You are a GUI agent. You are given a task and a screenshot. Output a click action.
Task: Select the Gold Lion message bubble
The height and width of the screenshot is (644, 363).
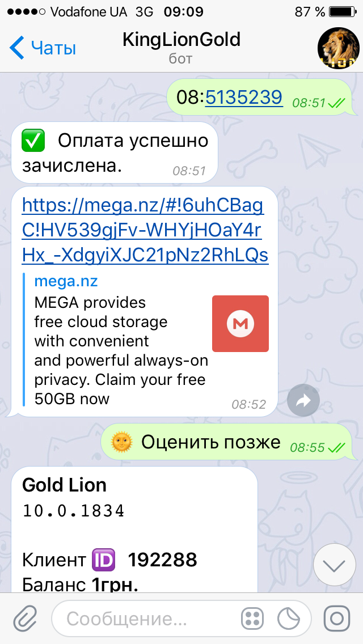point(134,529)
